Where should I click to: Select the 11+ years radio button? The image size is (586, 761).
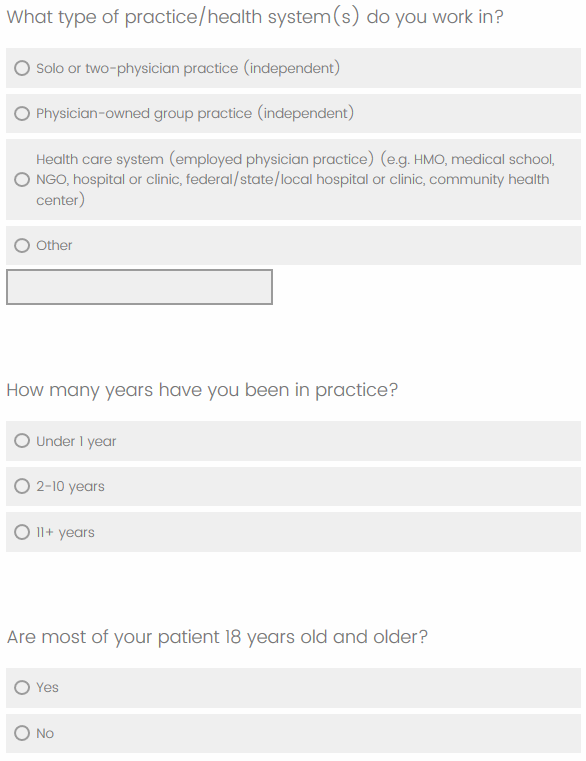22,532
